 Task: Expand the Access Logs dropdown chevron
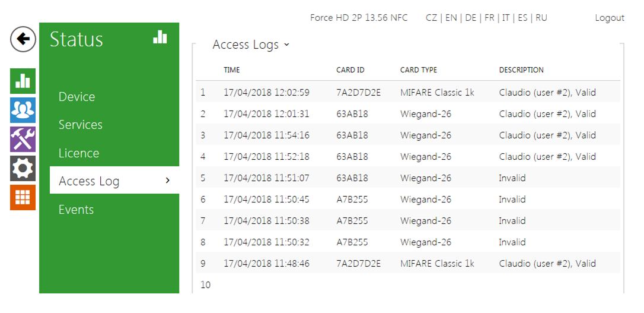tap(287, 45)
